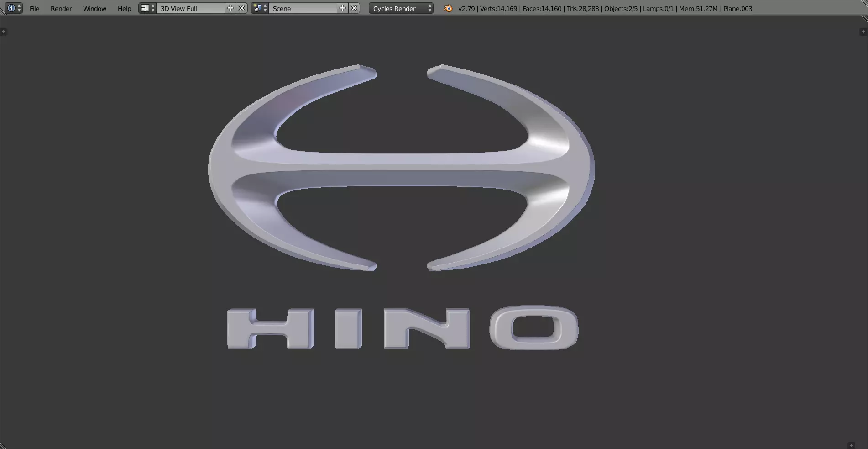Open the Cycles Render engine dropdown
Screen dimensions: 868x449
click(x=401, y=8)
